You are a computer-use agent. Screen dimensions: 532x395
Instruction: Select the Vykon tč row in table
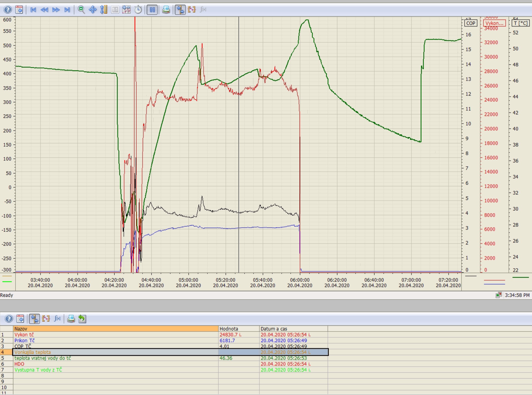click(x=116, y=335)
